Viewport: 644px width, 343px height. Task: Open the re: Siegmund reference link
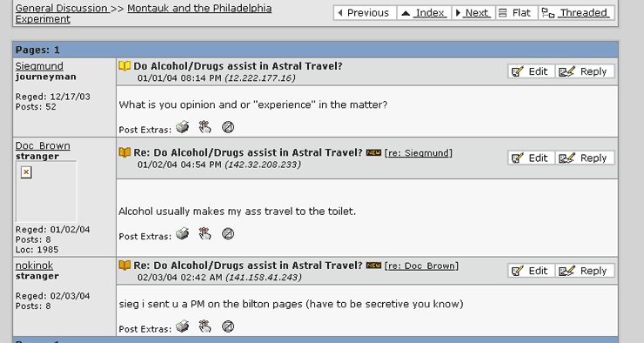tap(418, 153)
